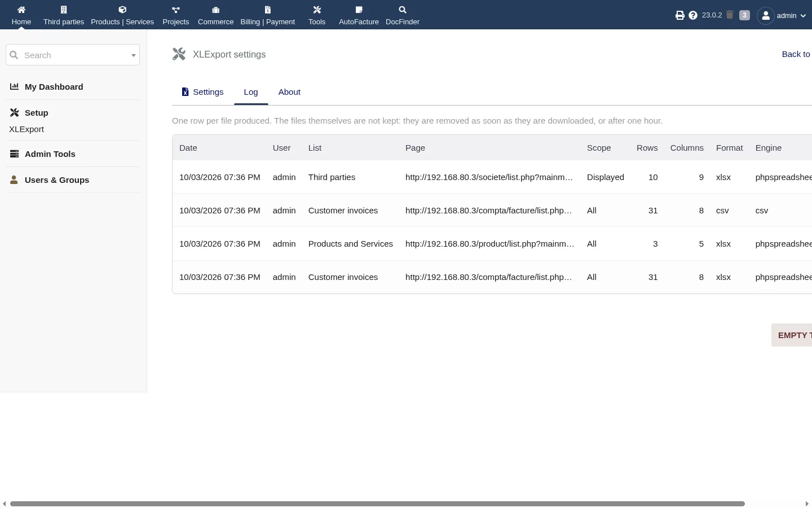Click the horizontal scrollbar at bottom
This screenshot has height=508, width=812.
point(377,503)
